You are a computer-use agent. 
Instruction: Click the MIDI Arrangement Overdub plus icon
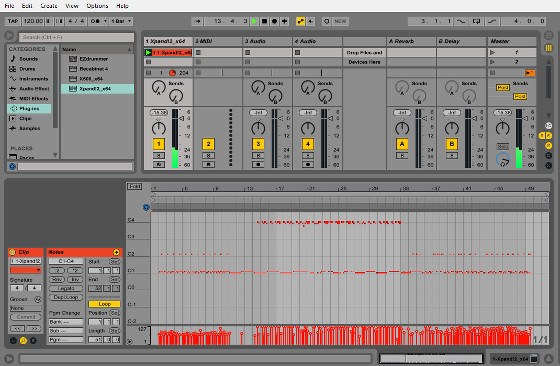tap(285, 21)
